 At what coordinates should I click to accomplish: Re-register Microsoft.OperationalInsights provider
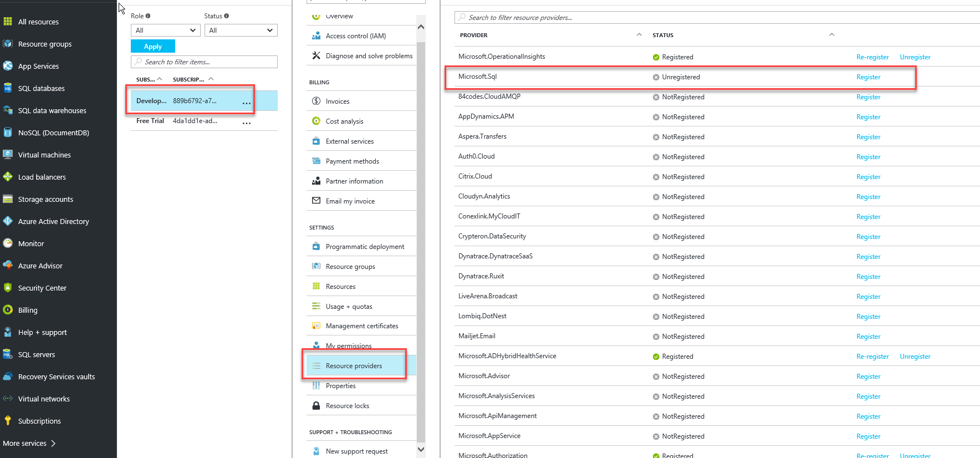872,57
